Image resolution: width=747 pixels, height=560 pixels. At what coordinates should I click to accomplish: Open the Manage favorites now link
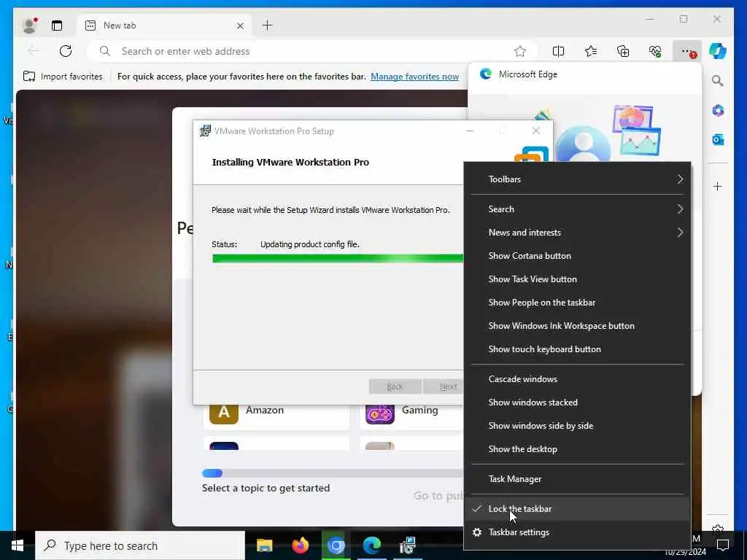(414, 76)
